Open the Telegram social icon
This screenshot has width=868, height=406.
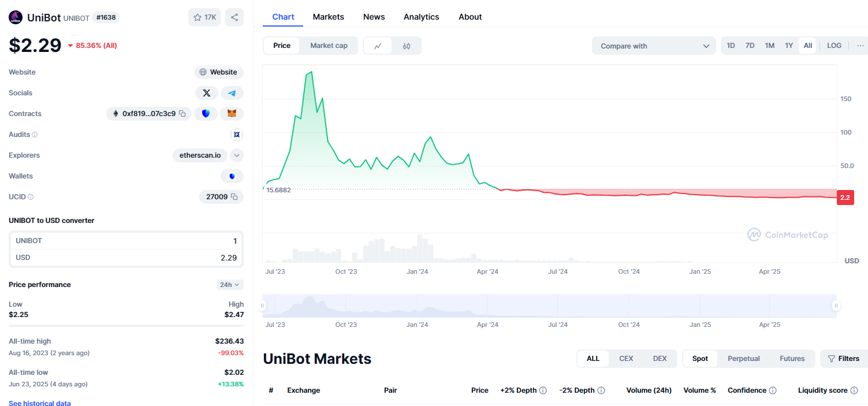(232, 93)
